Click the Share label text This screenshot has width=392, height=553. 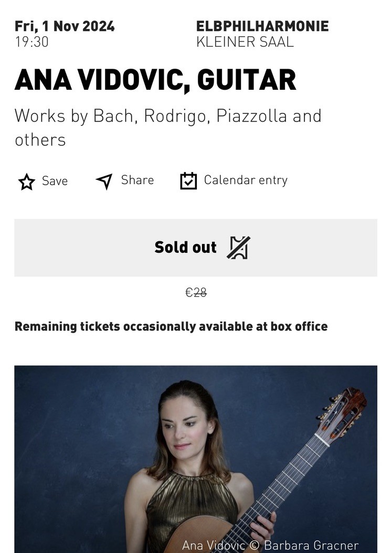click(x=137, y=180)
